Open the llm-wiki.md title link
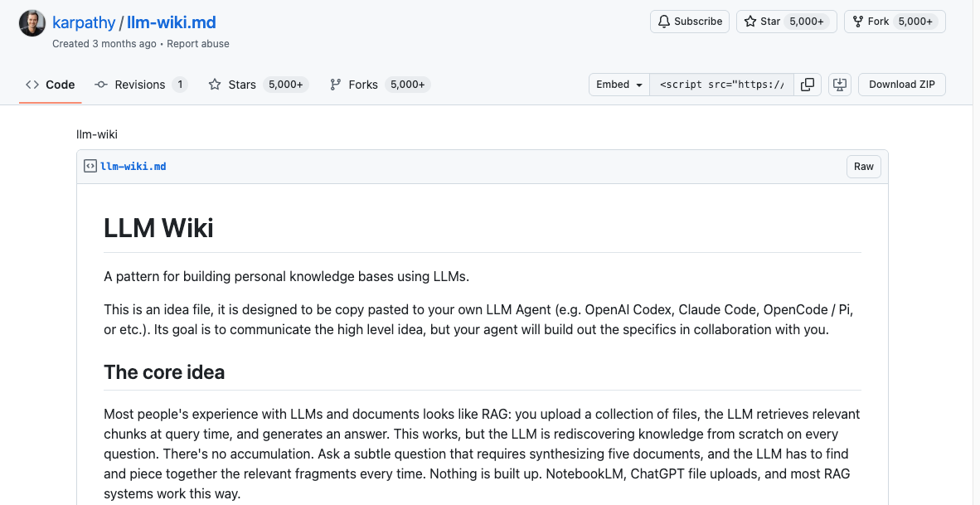This screenshot has width=980, height=505. 172,22
